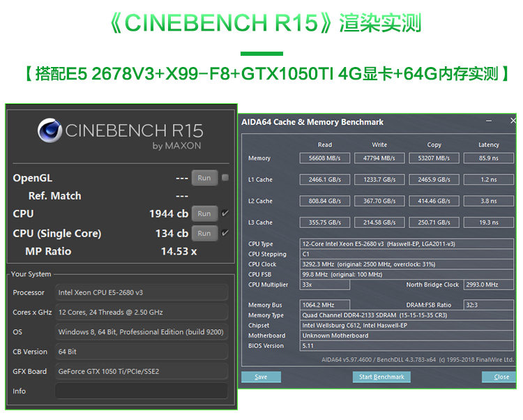The image size is (523, 420).
Task: Click the GFX Board field
Action: tap(142, 371)
